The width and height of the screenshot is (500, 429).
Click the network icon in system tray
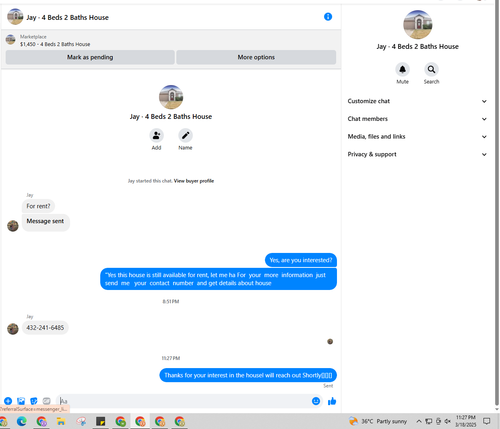[x=429, y=421]
